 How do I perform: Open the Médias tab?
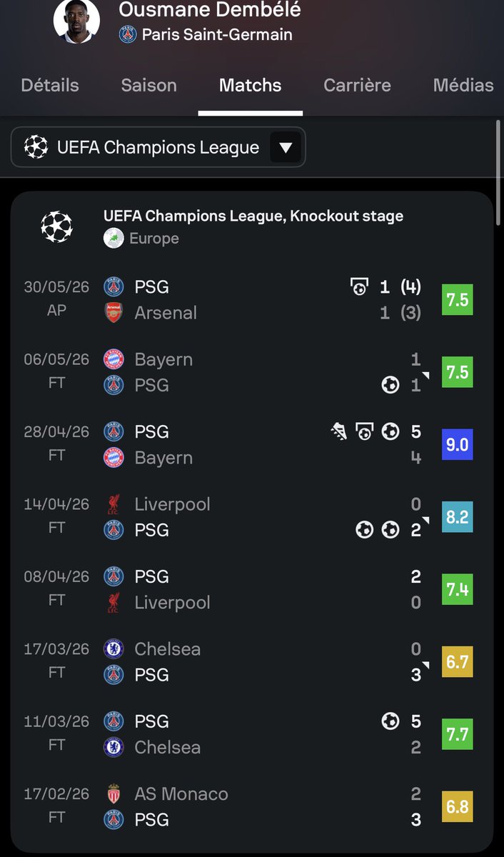point(463,85)
